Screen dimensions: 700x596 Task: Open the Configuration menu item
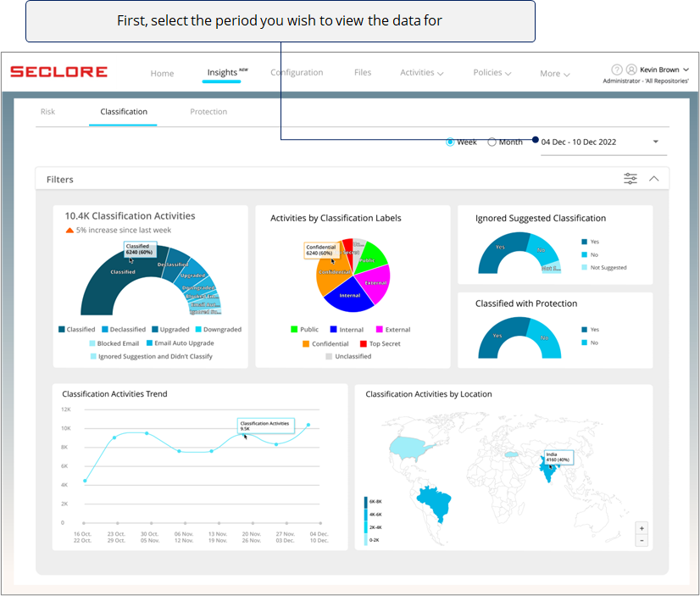coord(297,72)
